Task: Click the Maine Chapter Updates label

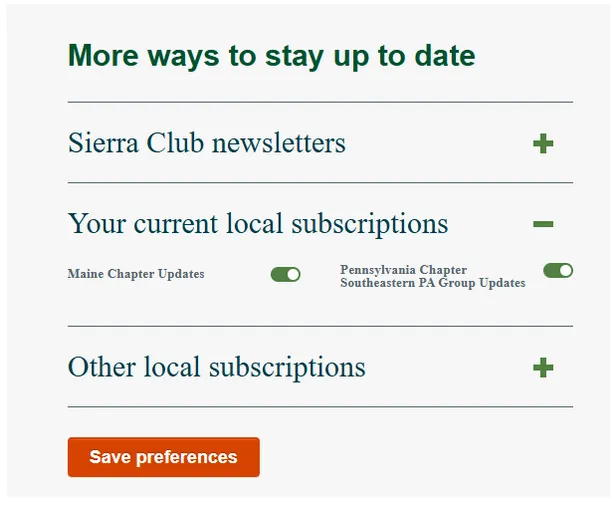Action: 136,274
